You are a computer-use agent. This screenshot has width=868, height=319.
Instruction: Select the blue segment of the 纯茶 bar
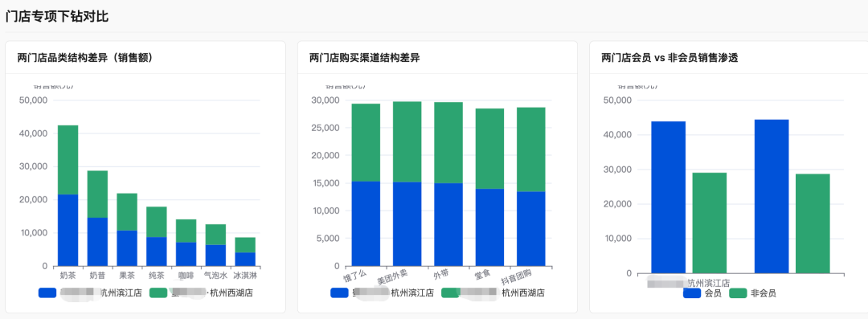point(157,252)
